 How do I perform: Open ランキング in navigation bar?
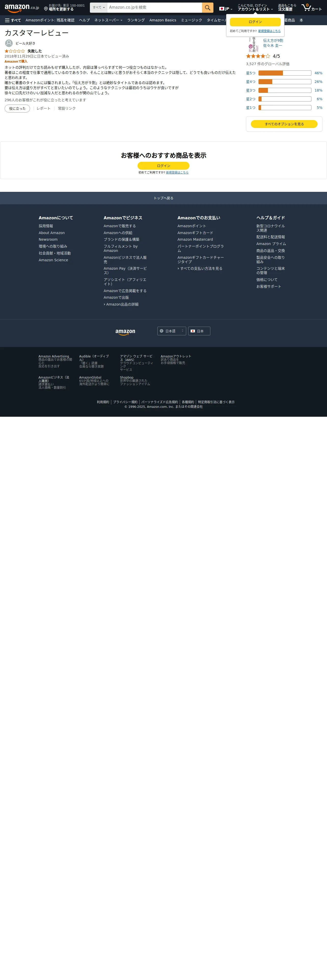[136, 20]
